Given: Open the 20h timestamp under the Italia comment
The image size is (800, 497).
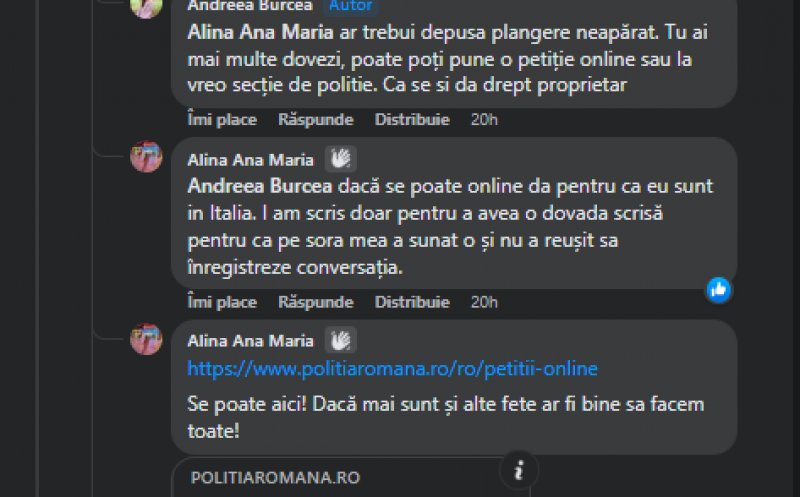Looking at the screenshot, I should pyautogui.click(x=484, y=301).
